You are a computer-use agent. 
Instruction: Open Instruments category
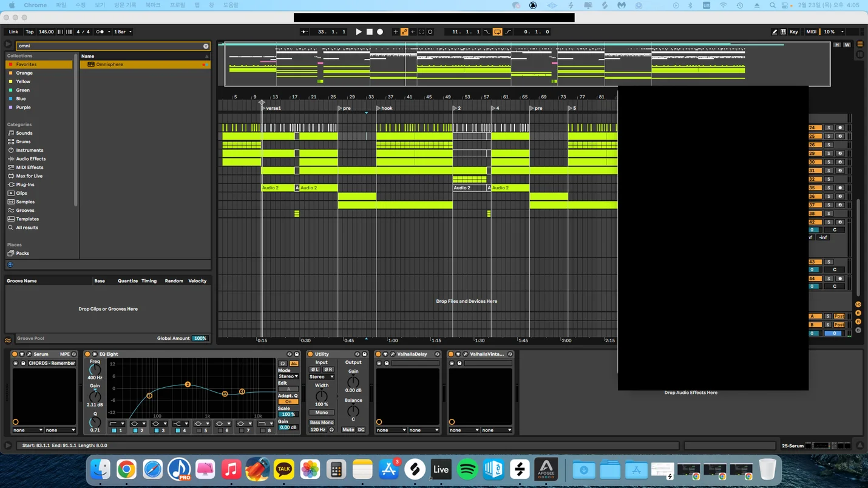(x=29, y=150)
